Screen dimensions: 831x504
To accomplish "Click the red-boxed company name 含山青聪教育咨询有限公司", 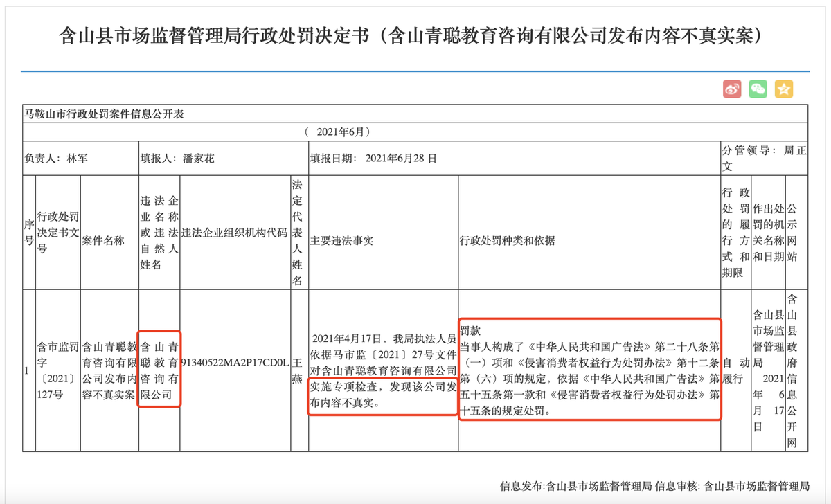I will tap(159, 370).
